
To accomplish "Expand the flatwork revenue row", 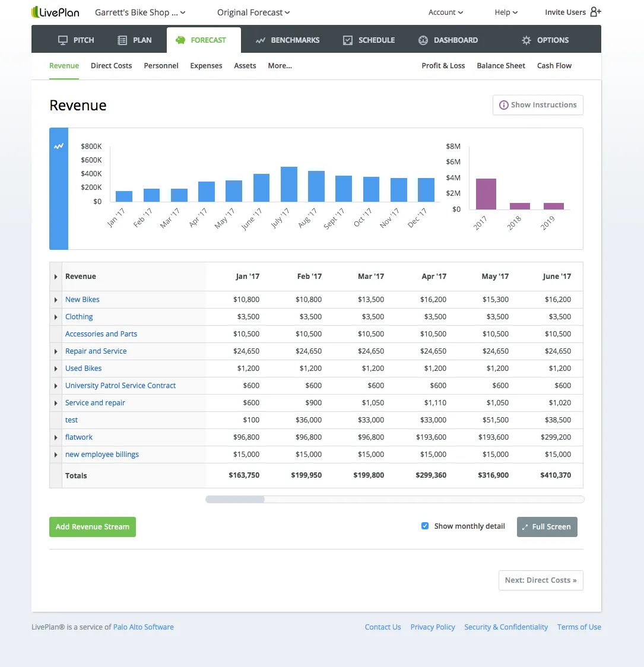I will (56, 438).
